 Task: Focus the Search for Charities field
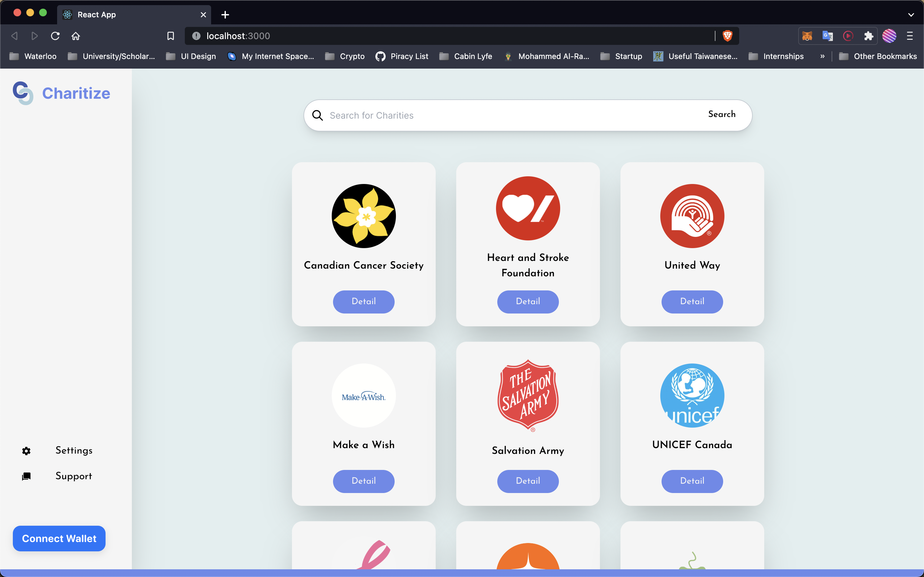(512, 115)
